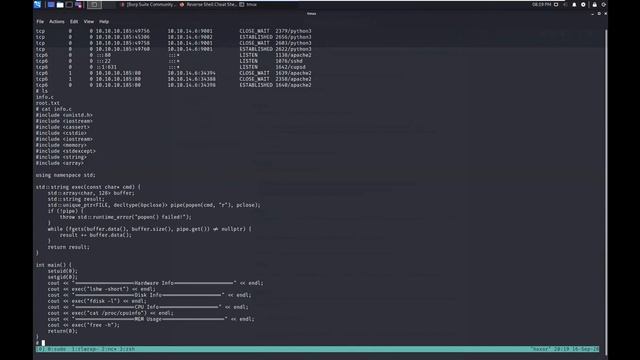
Task: Open the View menu
Action: coord(89,22)
